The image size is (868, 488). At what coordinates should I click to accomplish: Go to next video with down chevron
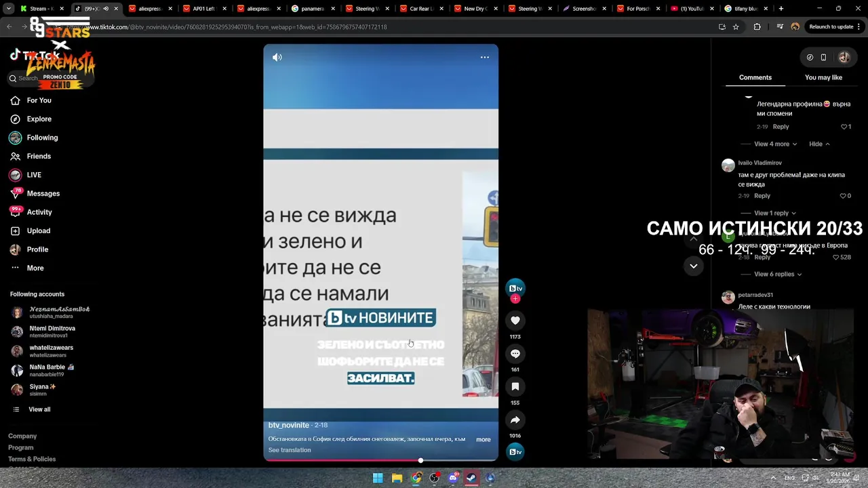coord(693,266)
